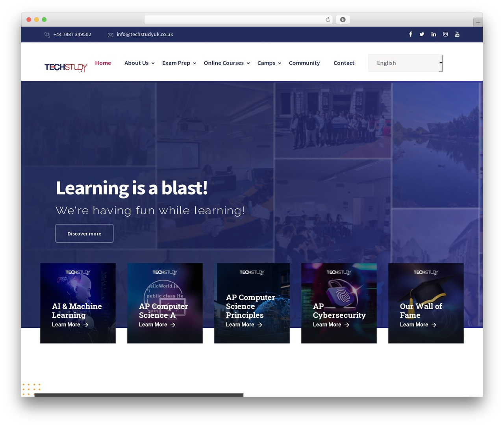This screenshot has width=504, height=427.
Task: Click Learn More under Our Wall of Fame
Action: [x=414, y=325]
